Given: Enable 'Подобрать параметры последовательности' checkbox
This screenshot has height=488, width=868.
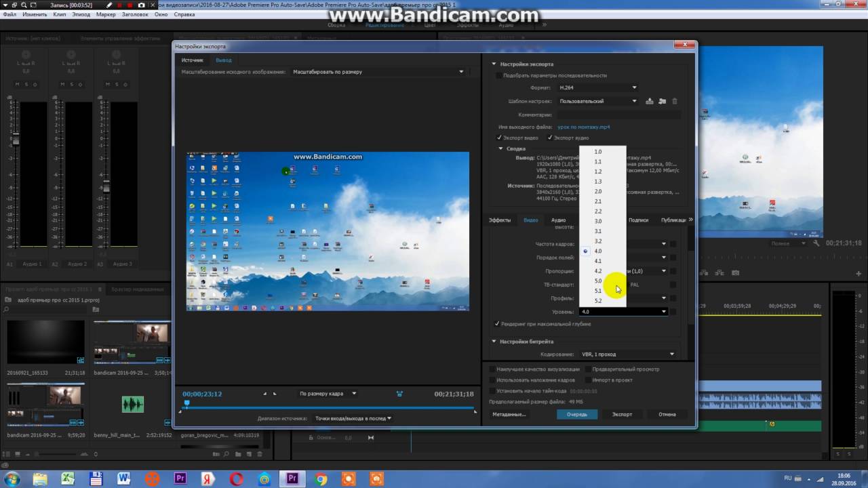Looking at the screenshot, I should click(x=498, y=76).
